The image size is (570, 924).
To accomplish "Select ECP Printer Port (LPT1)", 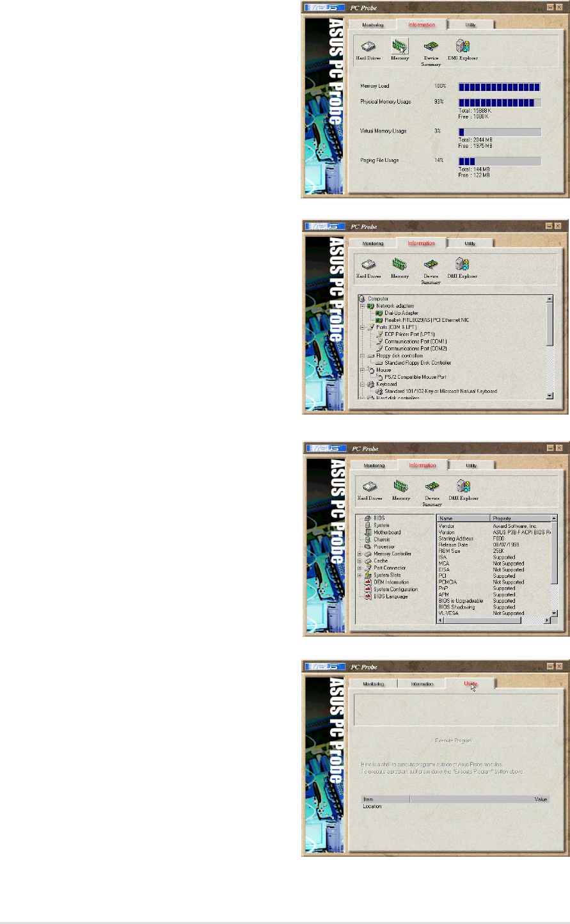I will pyautogui.click(x=405, y=334).
